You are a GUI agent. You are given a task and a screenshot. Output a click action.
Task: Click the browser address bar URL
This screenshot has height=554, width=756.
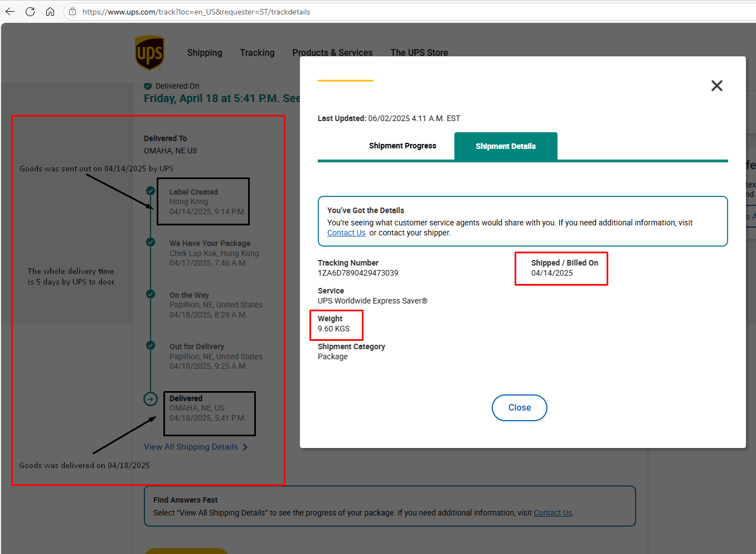point(196,12)
